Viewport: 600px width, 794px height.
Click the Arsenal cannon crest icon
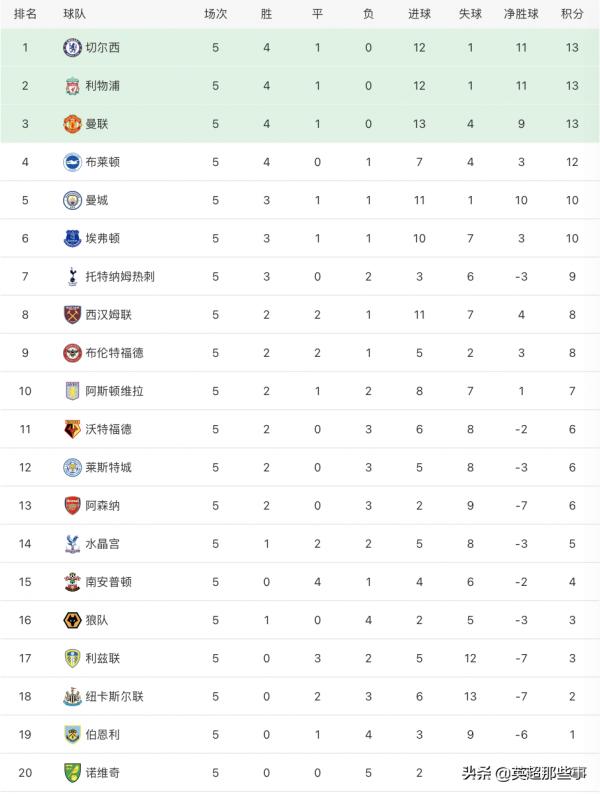point(72,506)
